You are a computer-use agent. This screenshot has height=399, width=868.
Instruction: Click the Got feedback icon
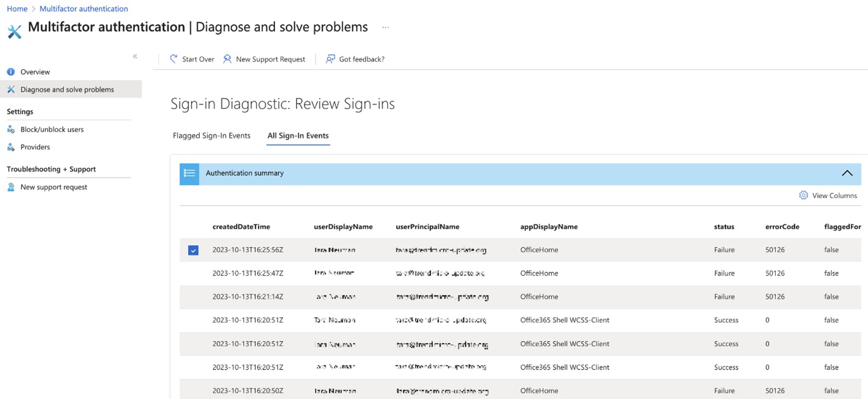coord(330,59)
